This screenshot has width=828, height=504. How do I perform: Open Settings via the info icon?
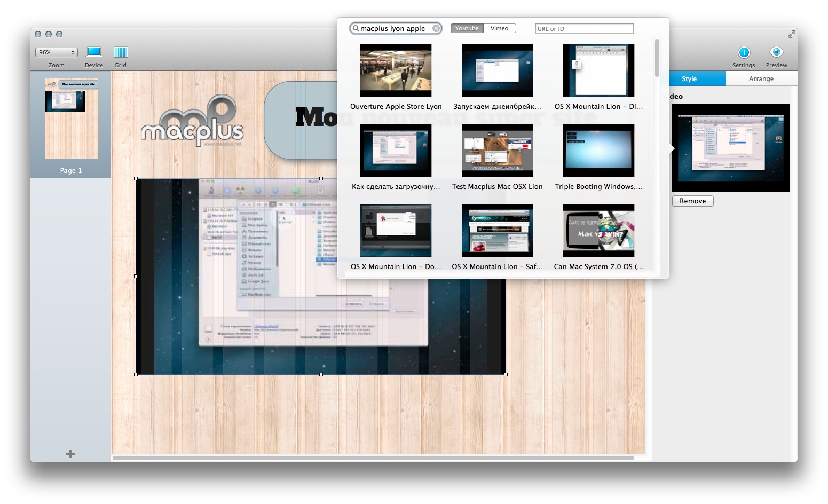point(744,52)
